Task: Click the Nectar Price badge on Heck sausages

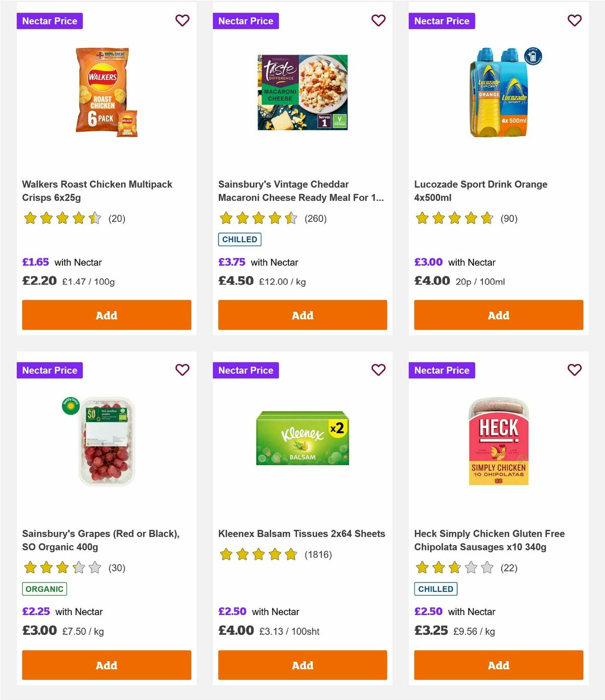Action: [442, 370]
